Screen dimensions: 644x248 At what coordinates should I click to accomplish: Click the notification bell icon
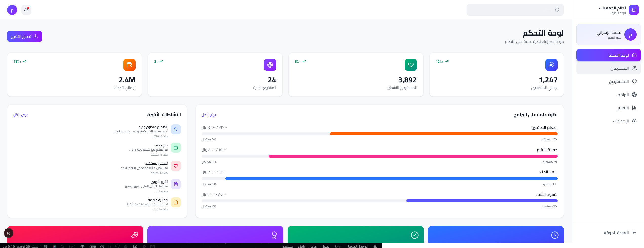pyautogui.click(x=26, y=10)
